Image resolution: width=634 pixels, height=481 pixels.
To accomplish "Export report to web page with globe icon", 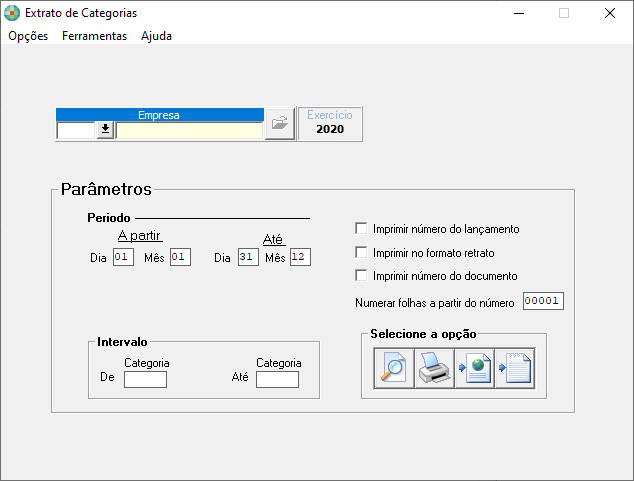I will point(474,368).
